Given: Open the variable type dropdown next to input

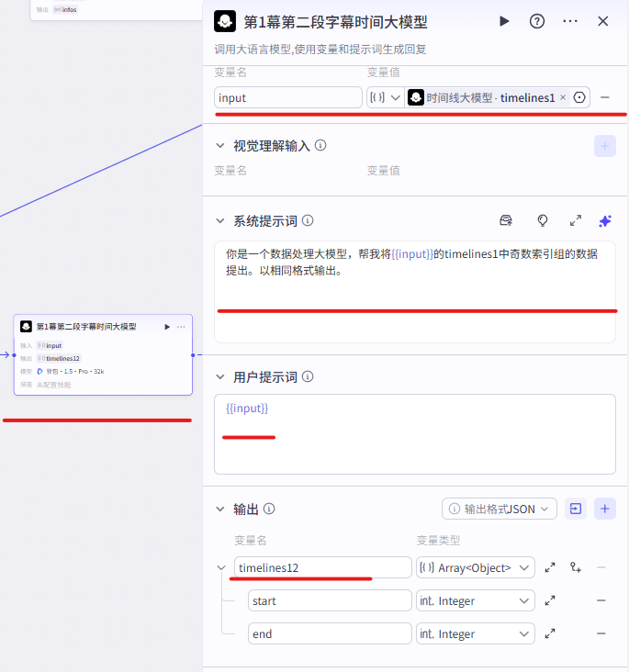Looking at the screenshot, I should point(385,97).
